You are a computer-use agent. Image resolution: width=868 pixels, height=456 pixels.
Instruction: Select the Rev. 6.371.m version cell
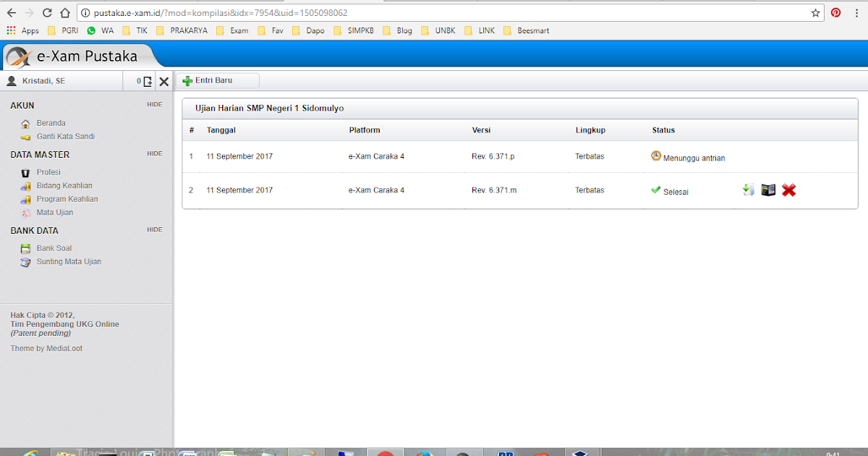pos(494,190)
